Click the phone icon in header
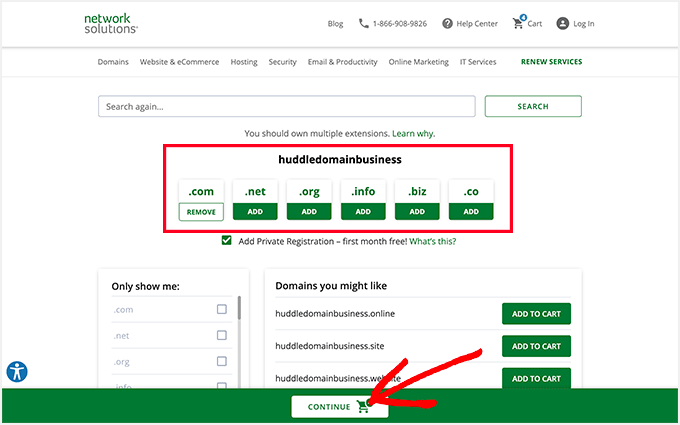Viewport: 680px width, 425px height. click(363, 24)
